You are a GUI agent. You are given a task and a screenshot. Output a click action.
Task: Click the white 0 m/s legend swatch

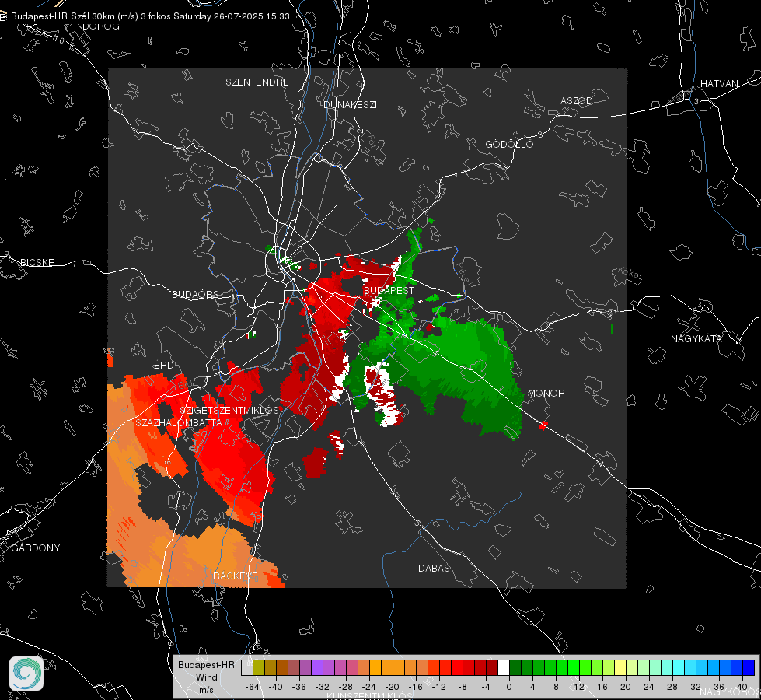(504, 668)
